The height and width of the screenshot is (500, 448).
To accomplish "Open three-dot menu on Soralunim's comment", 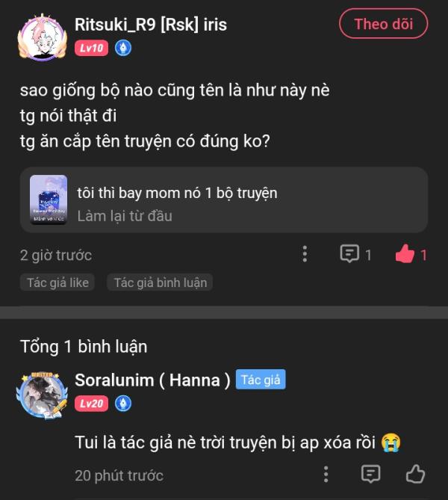I will [326, 474].
